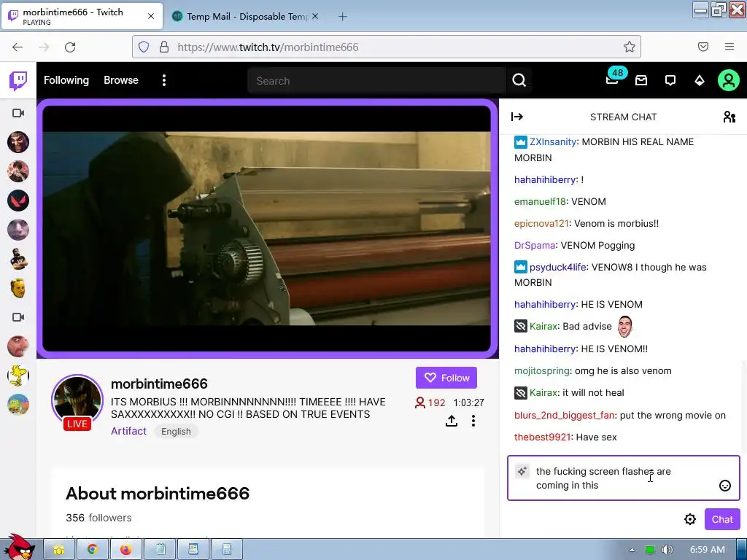Click psyduck4life username in chat
This screenshot has height=560, width=747.
point(558,267)
